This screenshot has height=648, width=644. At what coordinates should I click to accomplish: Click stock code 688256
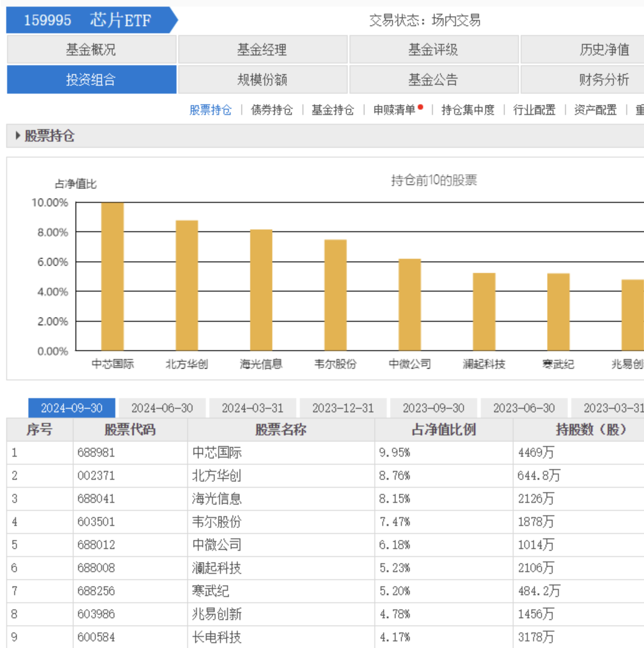click(x=96, y=591)
